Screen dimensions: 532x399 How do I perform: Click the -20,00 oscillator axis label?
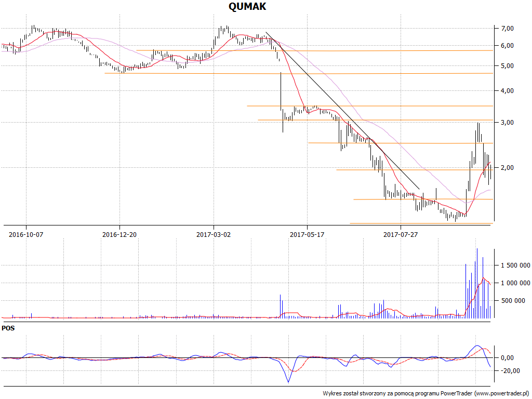pos(509,371)
